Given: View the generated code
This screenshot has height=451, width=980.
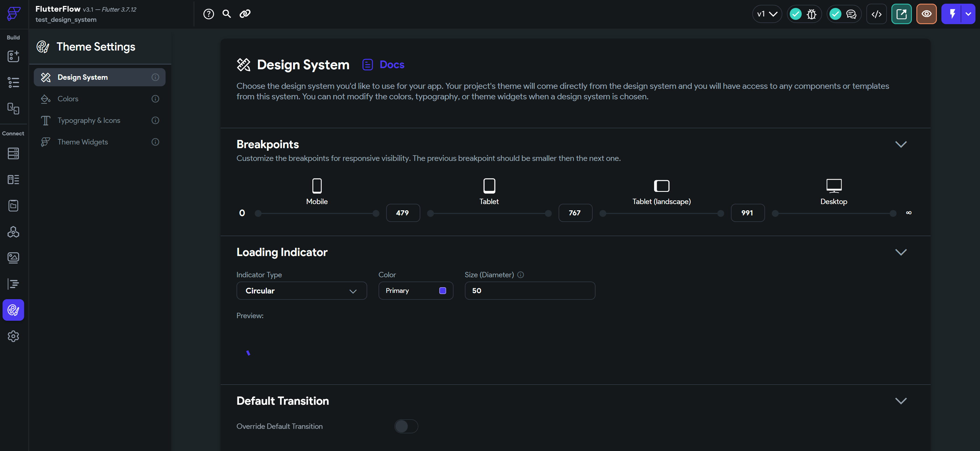Looking at the screenshot, I should click(877, 14).
